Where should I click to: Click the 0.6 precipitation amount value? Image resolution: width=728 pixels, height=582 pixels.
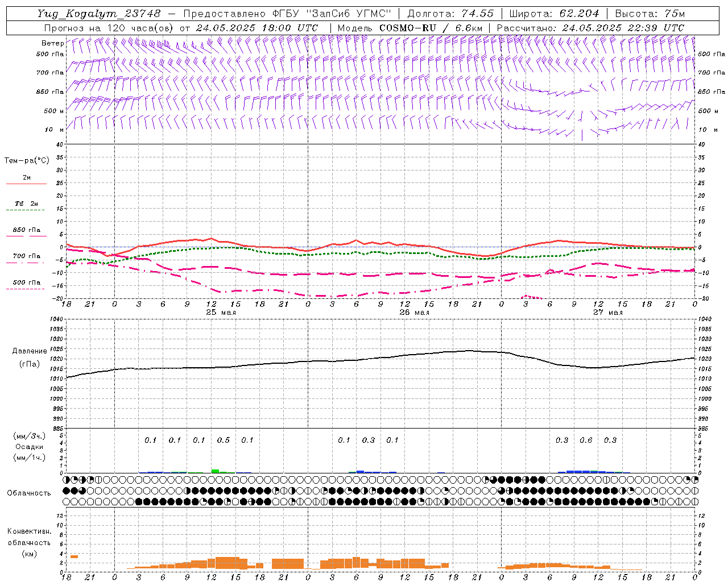tap(586, 440)
